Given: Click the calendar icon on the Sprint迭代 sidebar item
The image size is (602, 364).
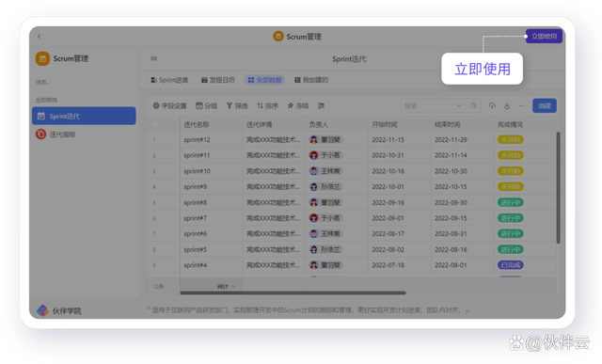Looking at the screenshot, I should point(41,116).
